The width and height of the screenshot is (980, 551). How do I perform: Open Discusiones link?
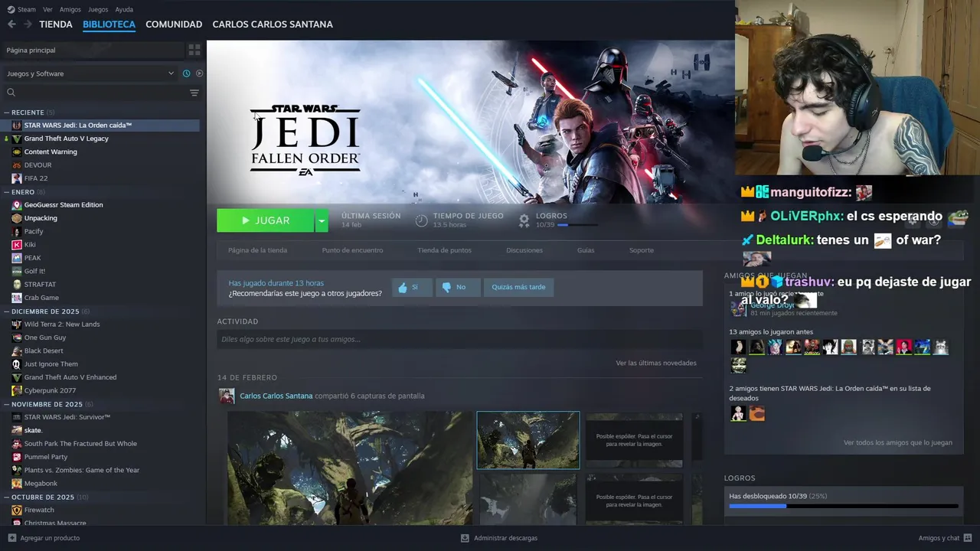coord(524,250)
